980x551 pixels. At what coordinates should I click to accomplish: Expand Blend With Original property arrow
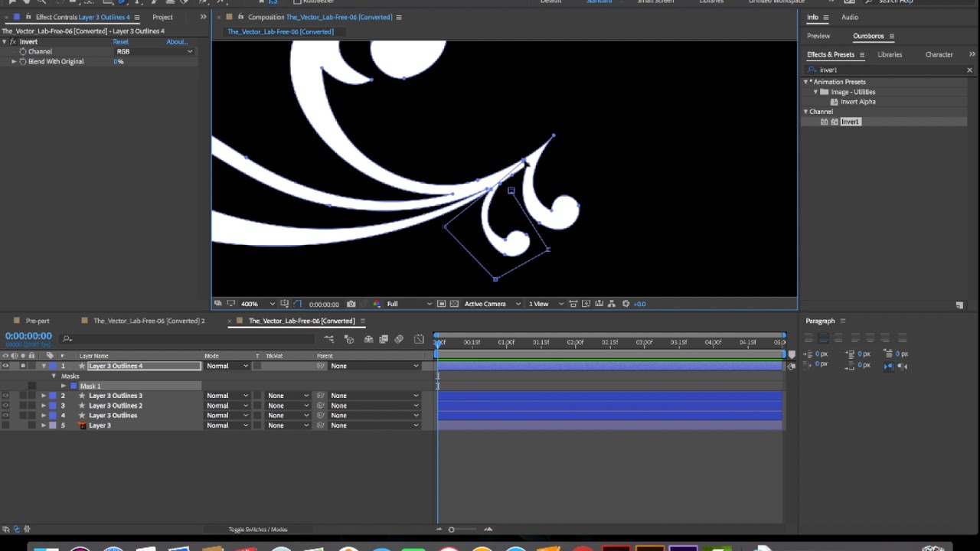point(13,61)
